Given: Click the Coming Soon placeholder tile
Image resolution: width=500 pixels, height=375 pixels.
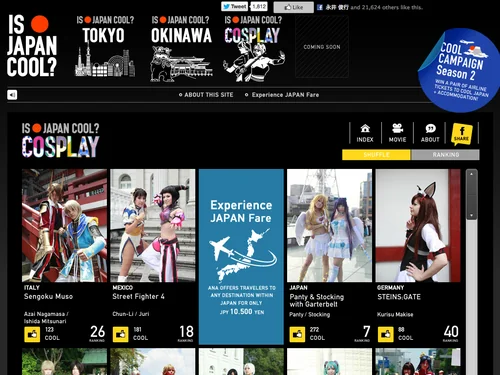Looking at the screenshot, I should coord(322,47).
